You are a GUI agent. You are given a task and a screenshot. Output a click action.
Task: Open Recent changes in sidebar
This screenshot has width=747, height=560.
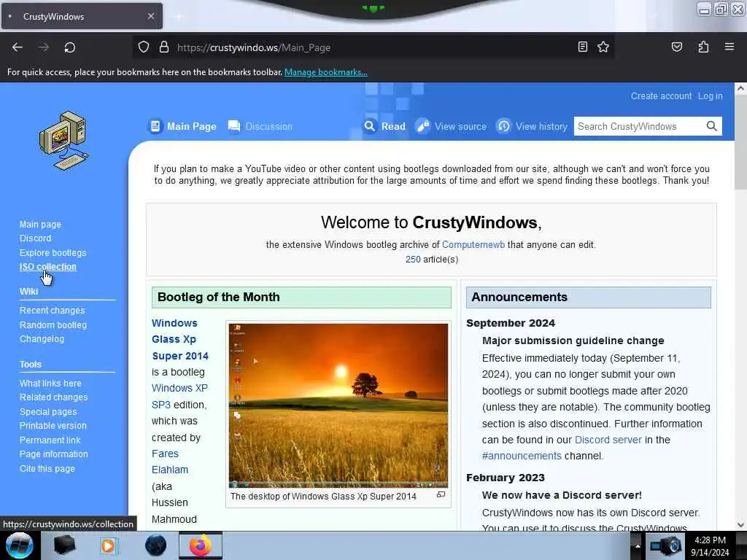tap(52, 310)
